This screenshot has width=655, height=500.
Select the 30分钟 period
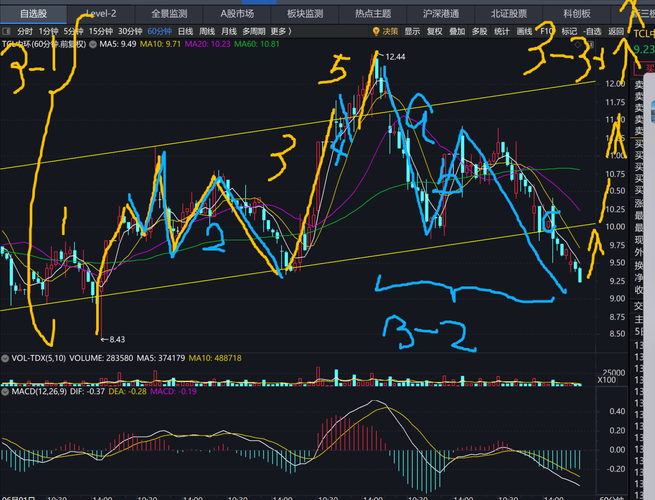(x=130, y=31)
